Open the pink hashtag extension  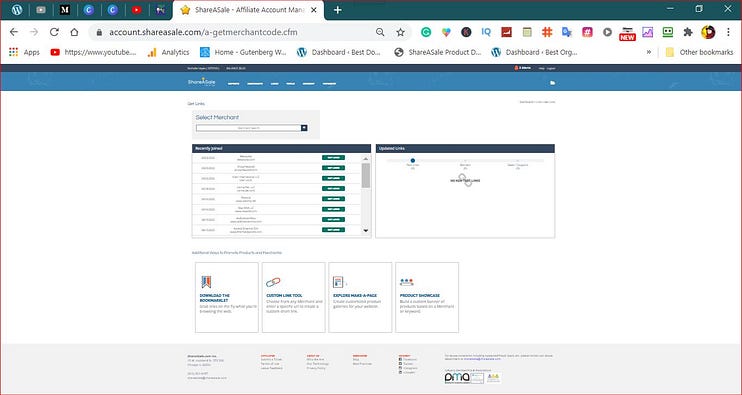click(587, 32)
